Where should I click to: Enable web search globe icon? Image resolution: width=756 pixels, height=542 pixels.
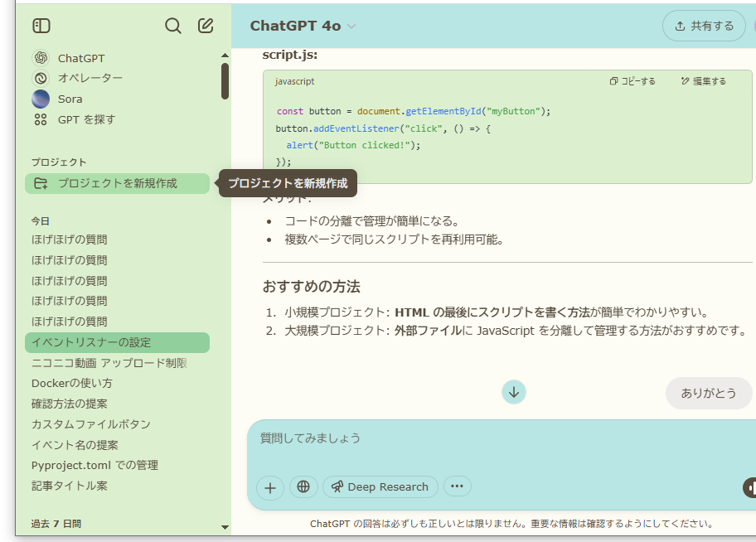pyautogui.click(x=303, y=486)
